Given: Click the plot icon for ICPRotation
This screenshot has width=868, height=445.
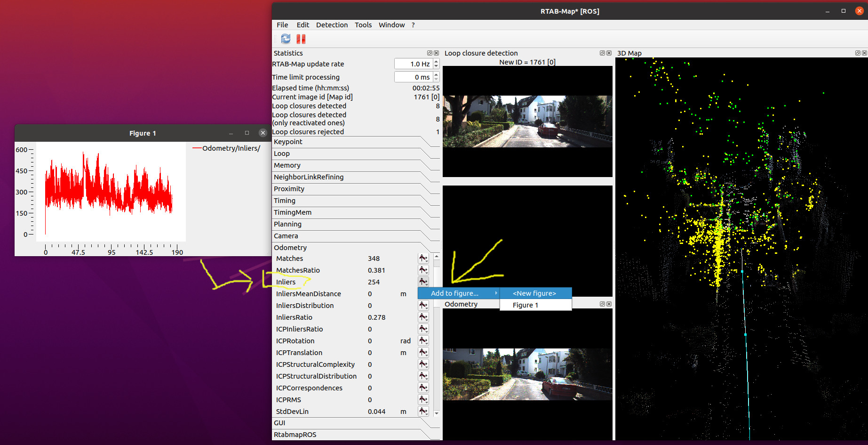Looking at the screenshot, I should click(423, 341).
